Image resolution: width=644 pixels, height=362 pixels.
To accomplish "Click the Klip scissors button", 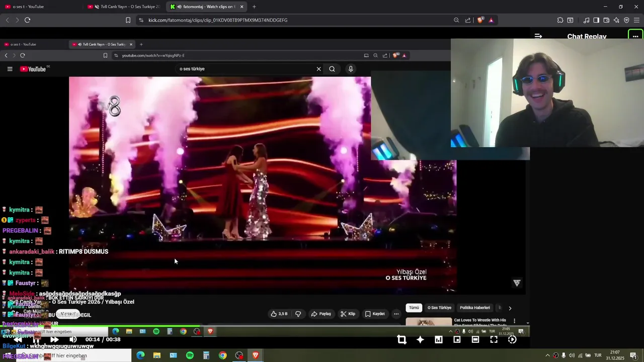I will (348, 314).
